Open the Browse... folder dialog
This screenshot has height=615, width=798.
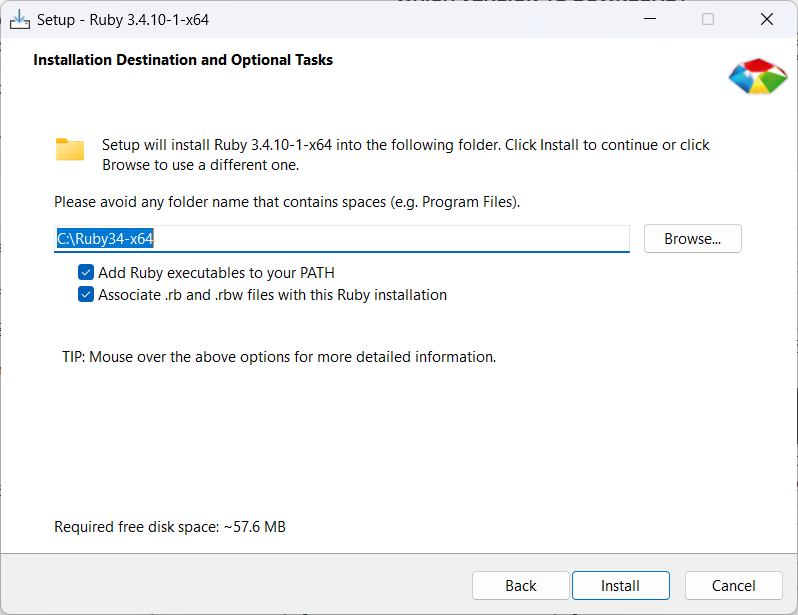pos(692,238)
